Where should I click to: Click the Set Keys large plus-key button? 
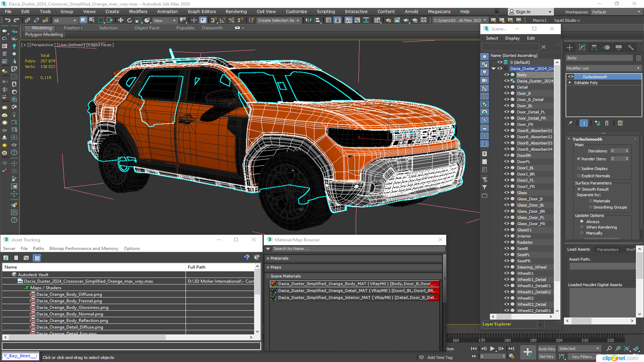click(528, 352)
